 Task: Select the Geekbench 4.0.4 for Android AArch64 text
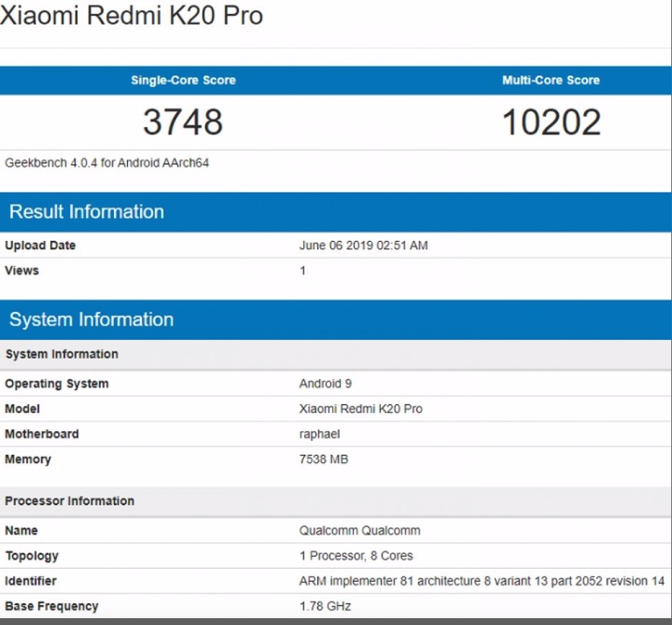click(106, 163)
